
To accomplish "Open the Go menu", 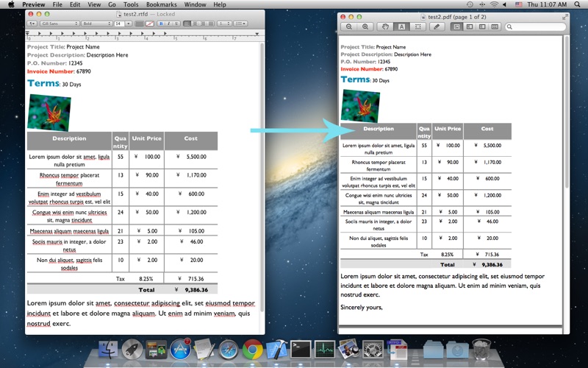I will point(112,4).
